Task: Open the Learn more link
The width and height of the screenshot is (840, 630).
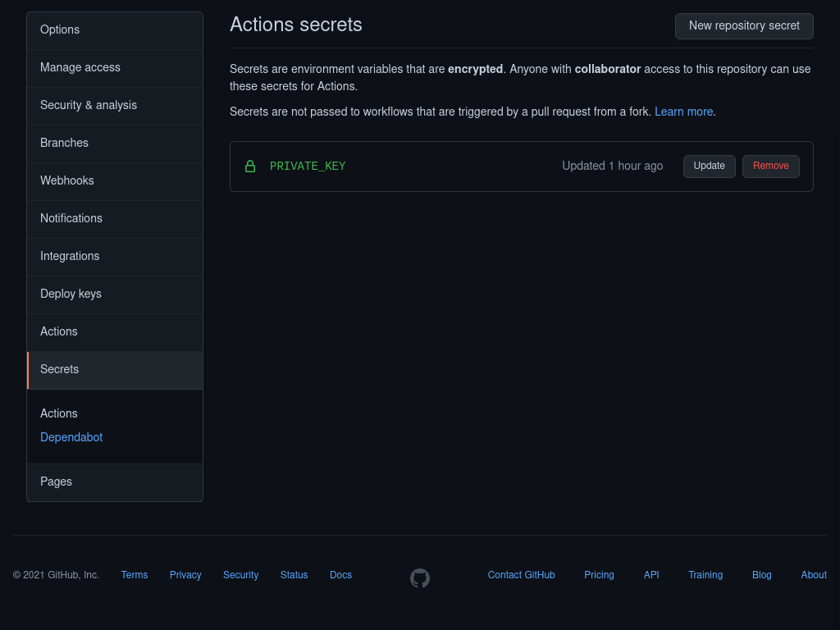Action: (x=683, y=112)
